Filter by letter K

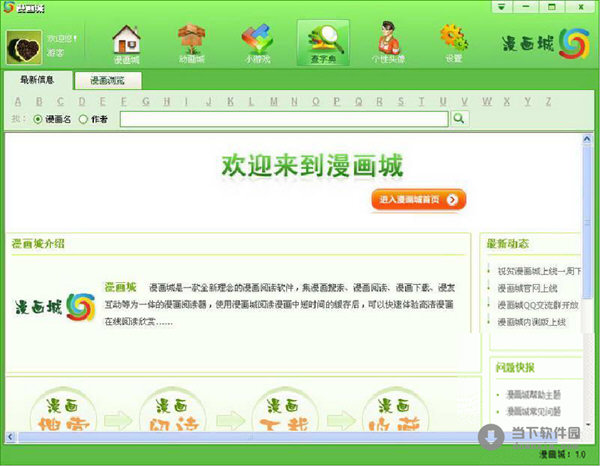(x=230, y=101)
